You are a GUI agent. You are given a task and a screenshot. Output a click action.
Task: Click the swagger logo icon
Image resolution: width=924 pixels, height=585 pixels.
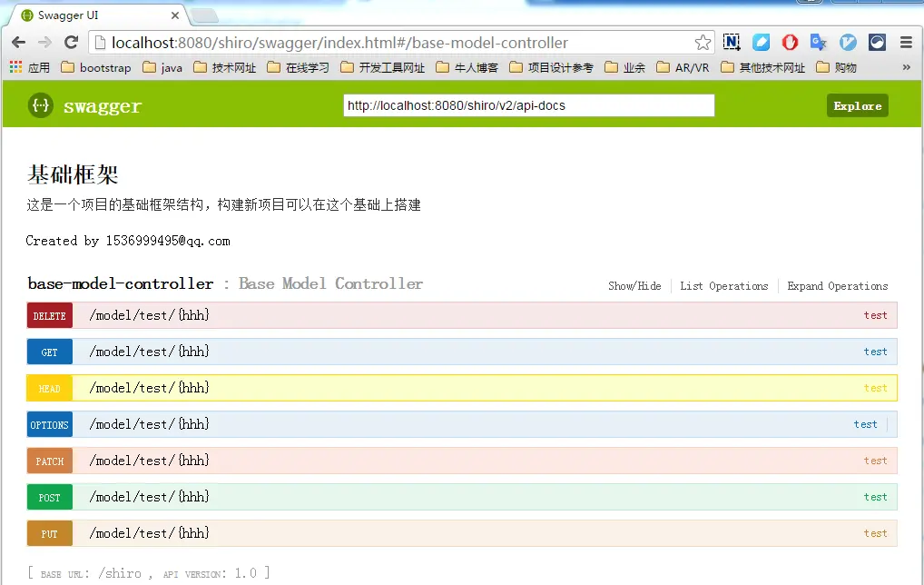point(41,105)
